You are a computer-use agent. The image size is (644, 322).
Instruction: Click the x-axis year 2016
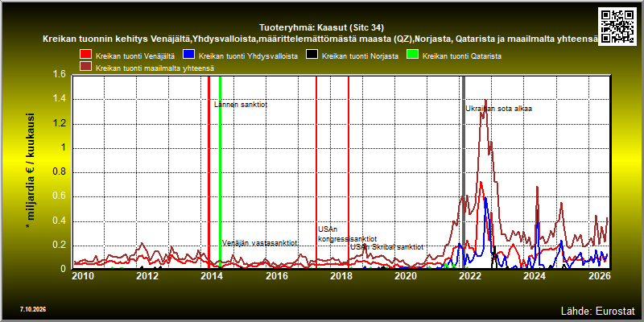[x=276, y=276]
